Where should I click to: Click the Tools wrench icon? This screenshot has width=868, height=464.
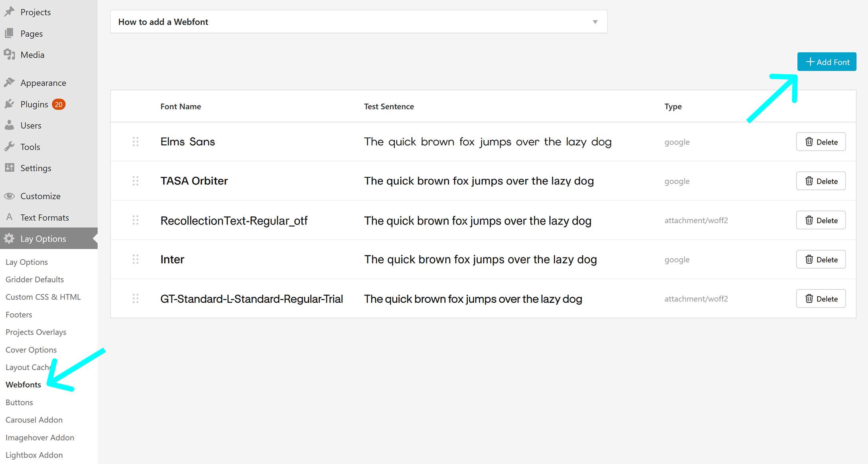coord(10,147)
